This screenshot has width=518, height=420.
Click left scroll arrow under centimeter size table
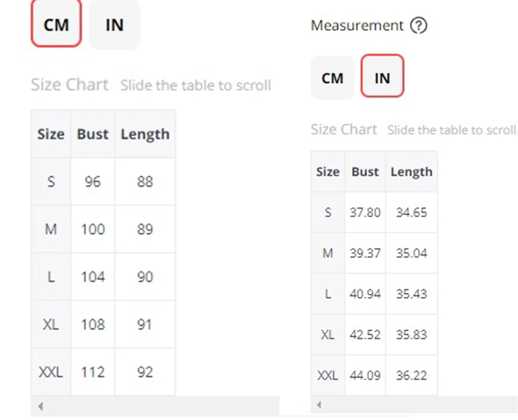pos(41,406)
